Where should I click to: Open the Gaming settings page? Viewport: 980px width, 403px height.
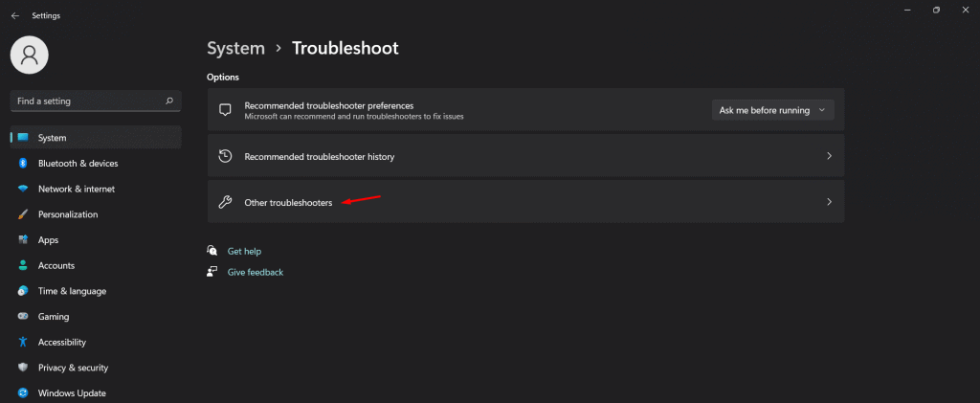coord(54,317)
